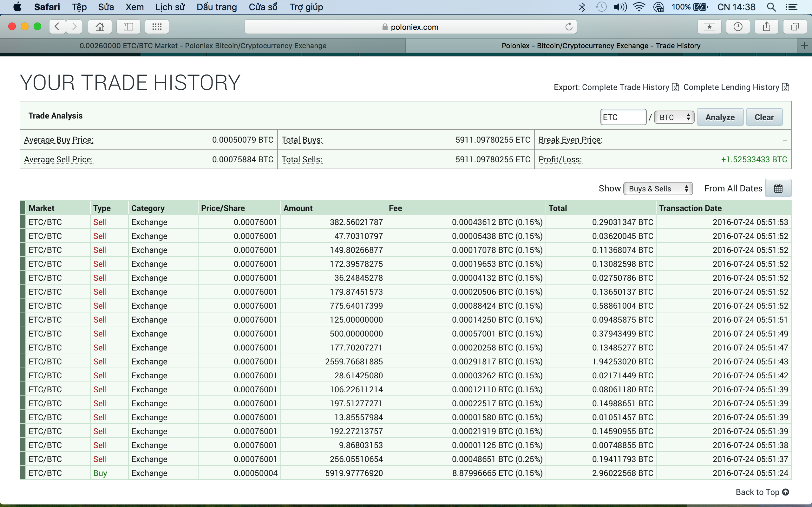
Task: Open Safari sidebar panel icon
Action: tap(128, 27)
